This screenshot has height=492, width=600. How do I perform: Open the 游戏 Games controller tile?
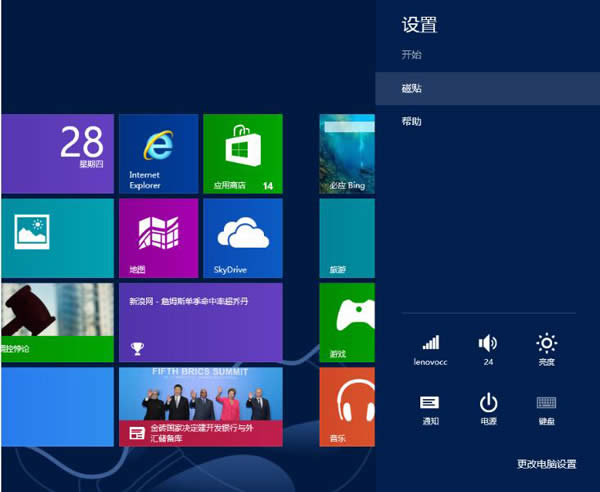347,323
